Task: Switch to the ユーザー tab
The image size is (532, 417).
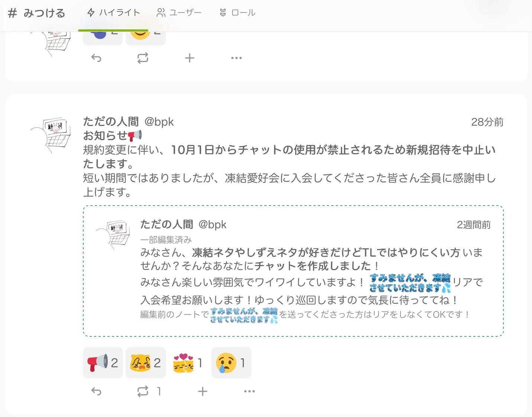Action: pyautogui.click(x=179, y=13)
